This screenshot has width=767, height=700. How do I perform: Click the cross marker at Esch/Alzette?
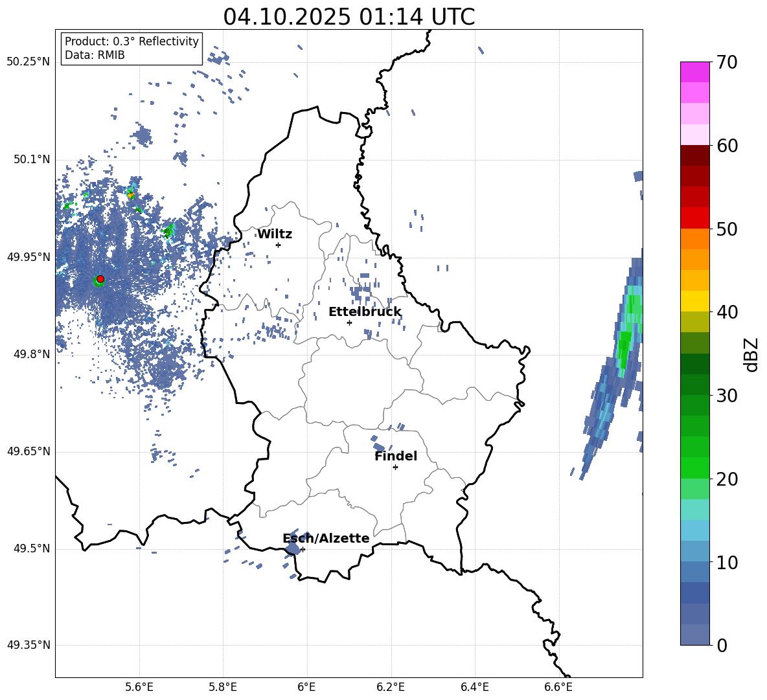303,549
